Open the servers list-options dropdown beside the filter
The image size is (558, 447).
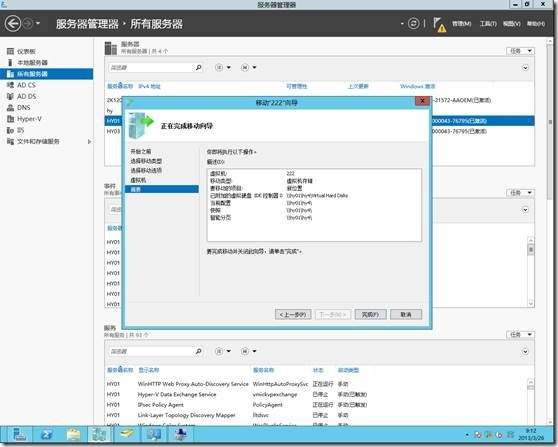click(223, 67)
